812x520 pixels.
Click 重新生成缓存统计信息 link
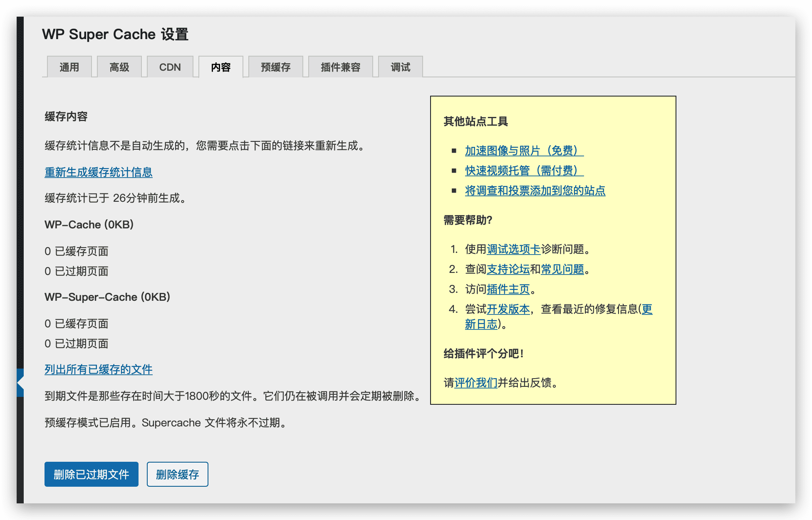pos(99,172)
